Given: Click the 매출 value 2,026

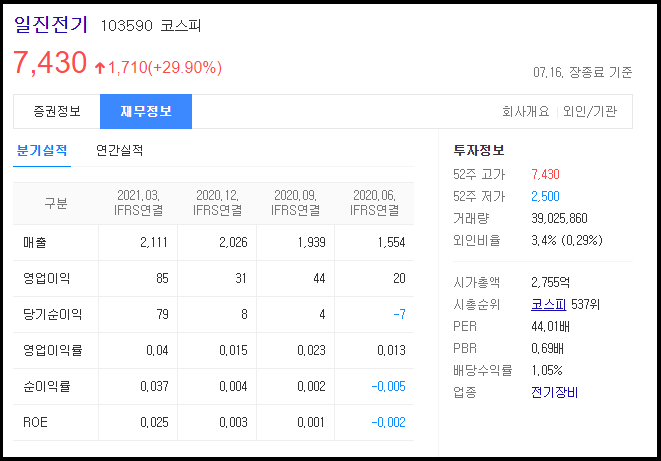Looking at the screenshot, I should 233,243.
